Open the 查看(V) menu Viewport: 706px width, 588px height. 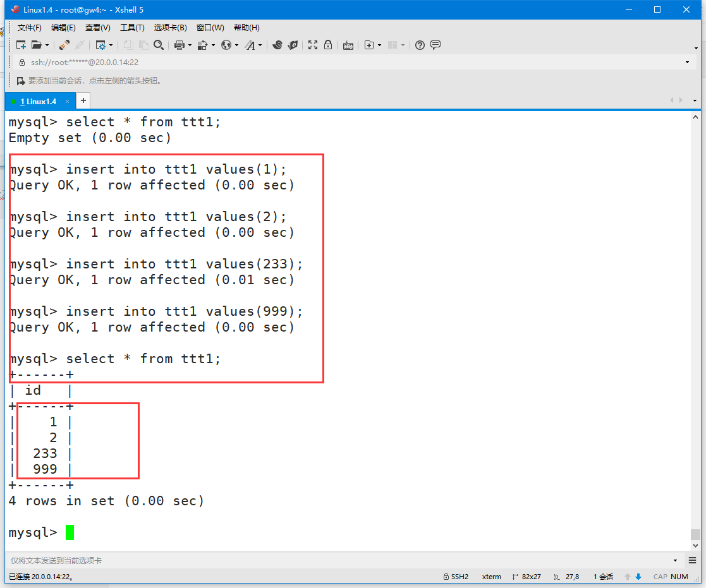98,27
